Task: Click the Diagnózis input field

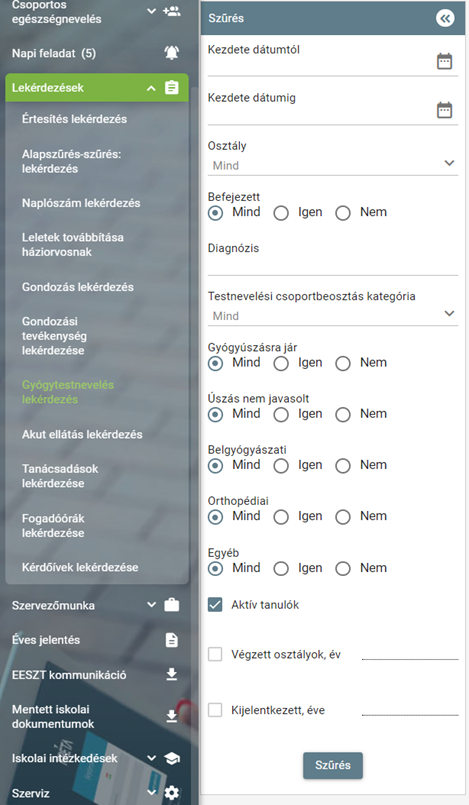Action: 333,266
